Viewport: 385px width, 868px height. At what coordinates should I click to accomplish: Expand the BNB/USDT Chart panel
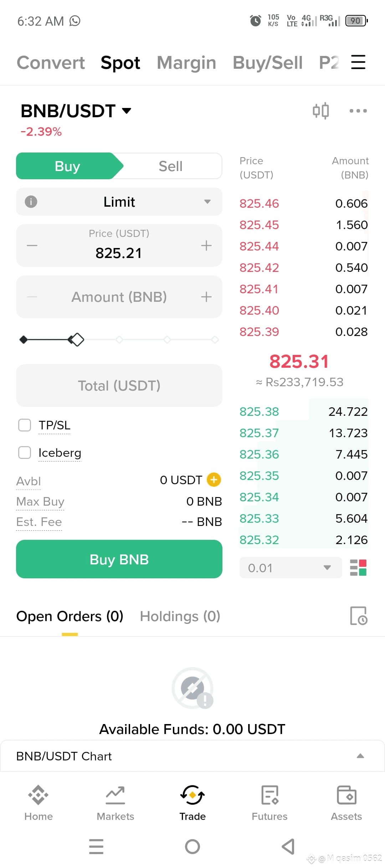point(192,756)
